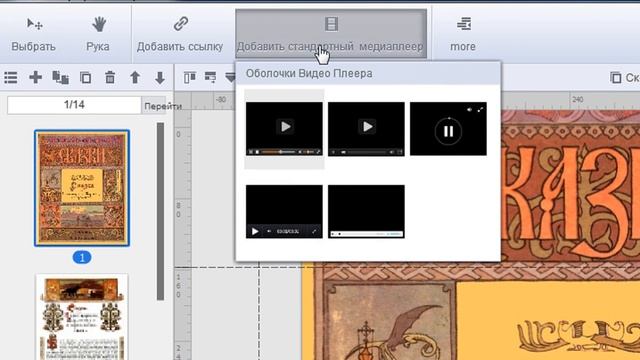This screenshot has height=360, width=640.
Task: Choose the dark bottom-bar player skin
Action: (284, 211)
